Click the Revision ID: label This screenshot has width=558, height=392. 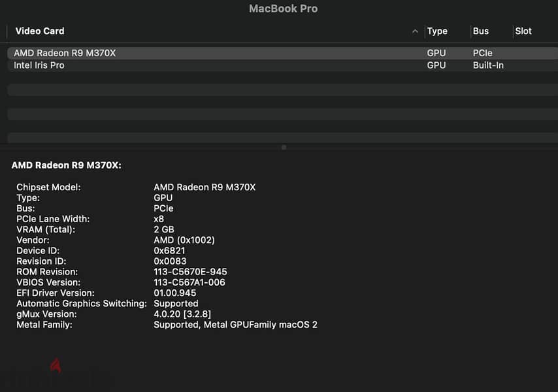coord(41,261)
